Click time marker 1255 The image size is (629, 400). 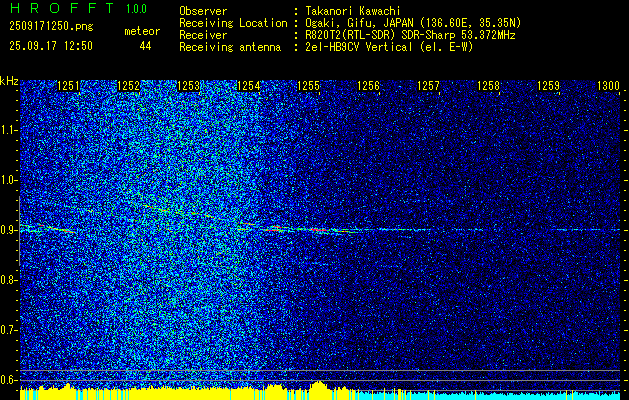[x=308, y=86]
